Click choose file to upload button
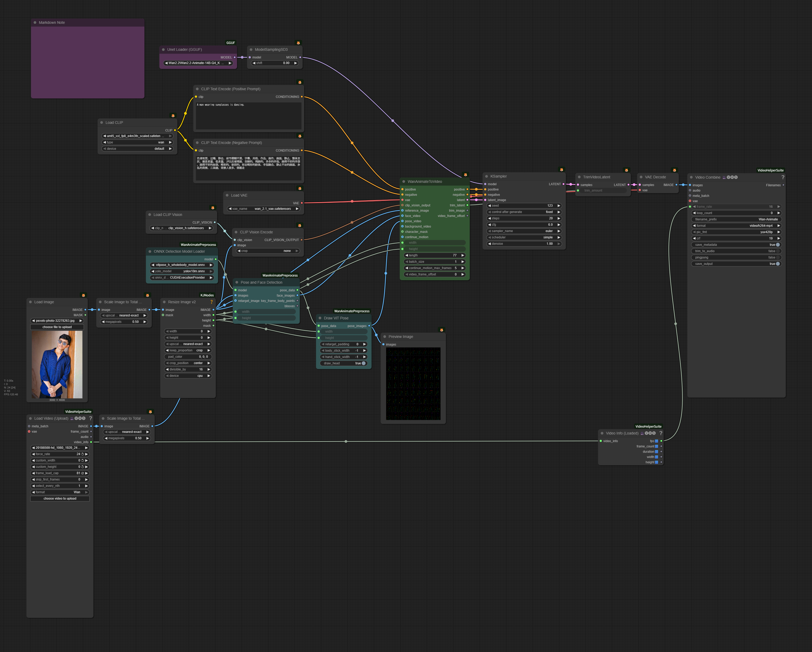The image size is (812, 652). [57, 327]
